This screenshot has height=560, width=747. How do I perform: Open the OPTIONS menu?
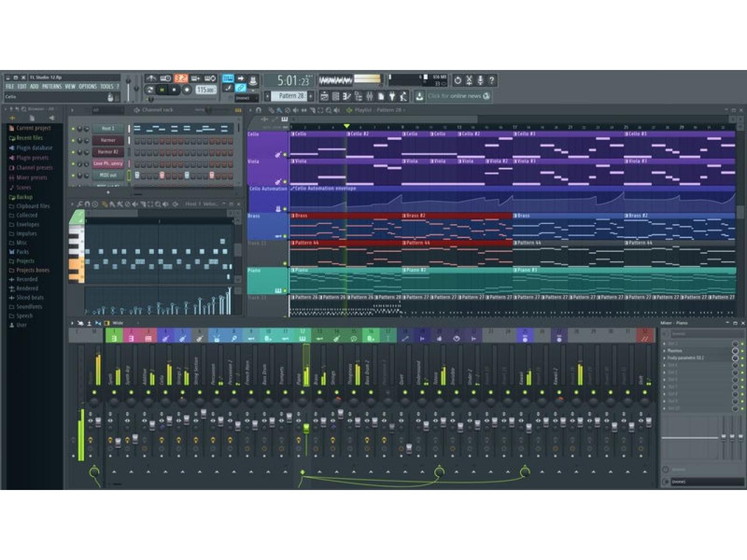coord(88,86)
